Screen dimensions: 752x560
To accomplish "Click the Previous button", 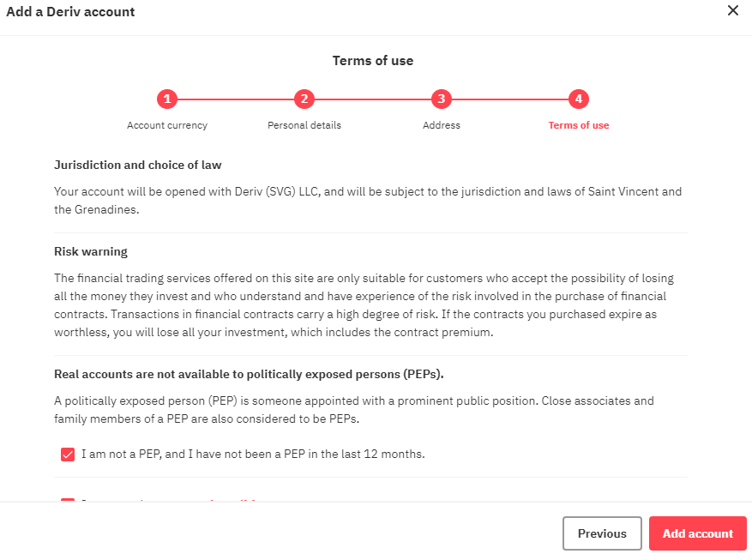I will click(x=602, y=533).
